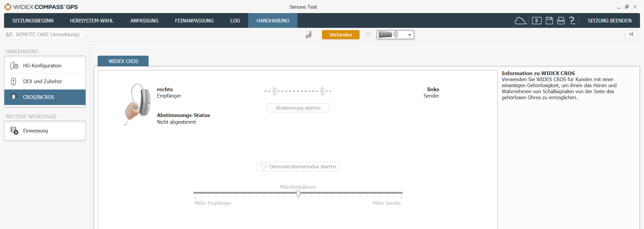Toggle the speaker mute button
The width and height of the screenshot is (644, 229).
pos(631,34)
